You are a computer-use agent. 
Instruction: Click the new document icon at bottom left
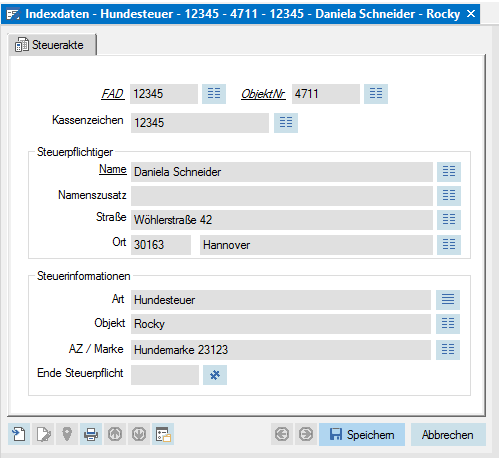[x=19, y=434]
